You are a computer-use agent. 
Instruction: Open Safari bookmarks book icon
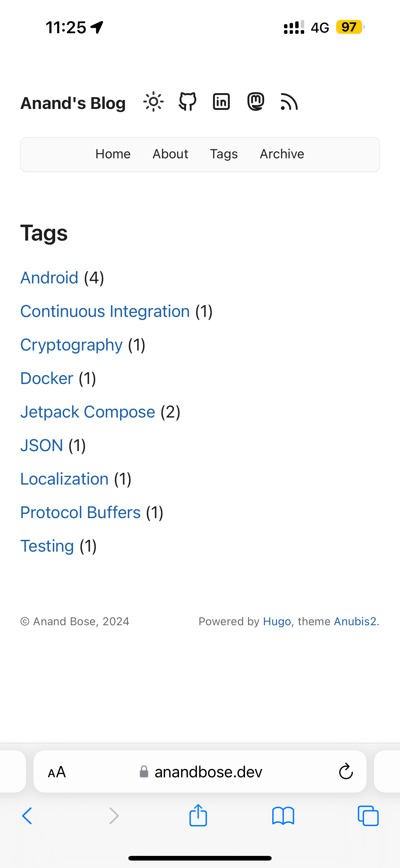283,816
